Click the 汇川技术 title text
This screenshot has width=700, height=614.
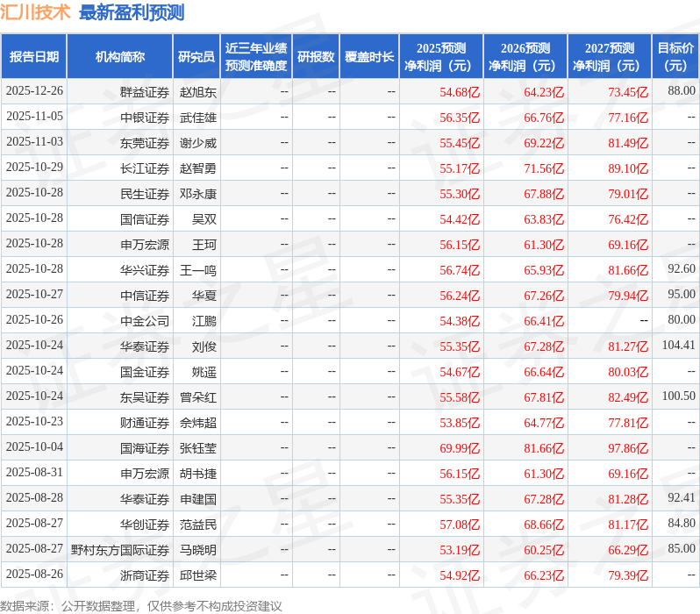[35, 12]
